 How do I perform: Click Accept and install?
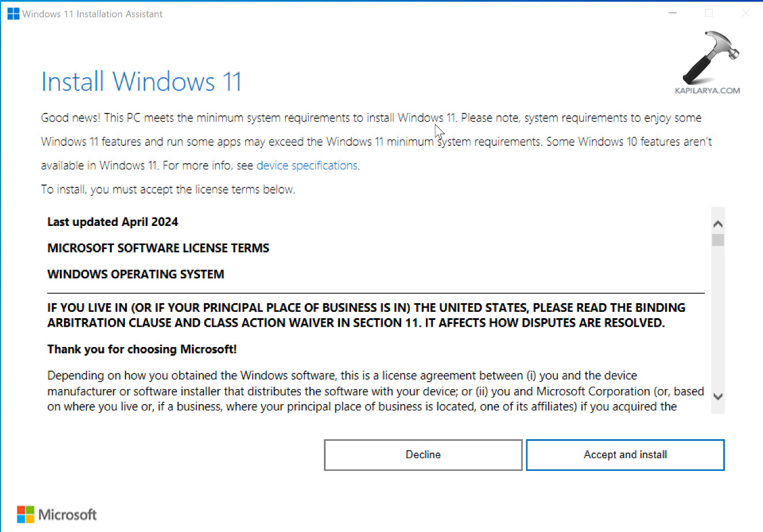(625, 455)
